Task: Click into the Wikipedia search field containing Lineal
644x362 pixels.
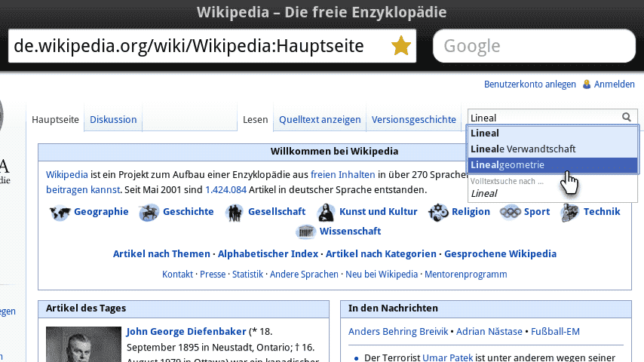Action: (544, 118)
